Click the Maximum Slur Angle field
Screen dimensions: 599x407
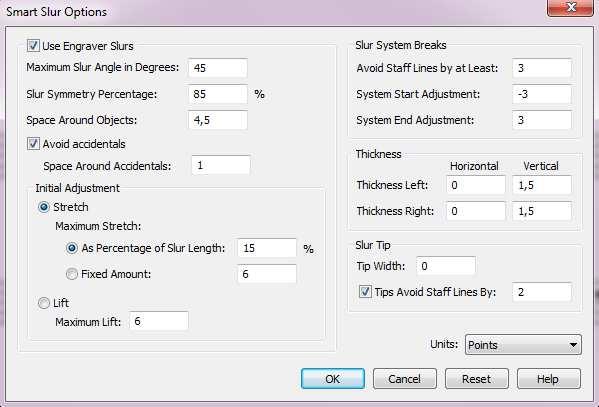point(218,68)
